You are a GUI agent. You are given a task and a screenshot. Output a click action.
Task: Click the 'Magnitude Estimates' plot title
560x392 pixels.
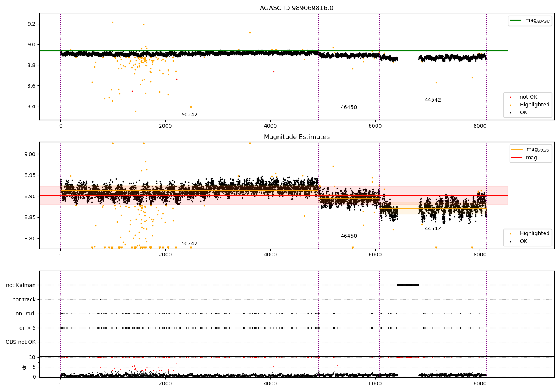pyautogui.click(x=296, y=137)
